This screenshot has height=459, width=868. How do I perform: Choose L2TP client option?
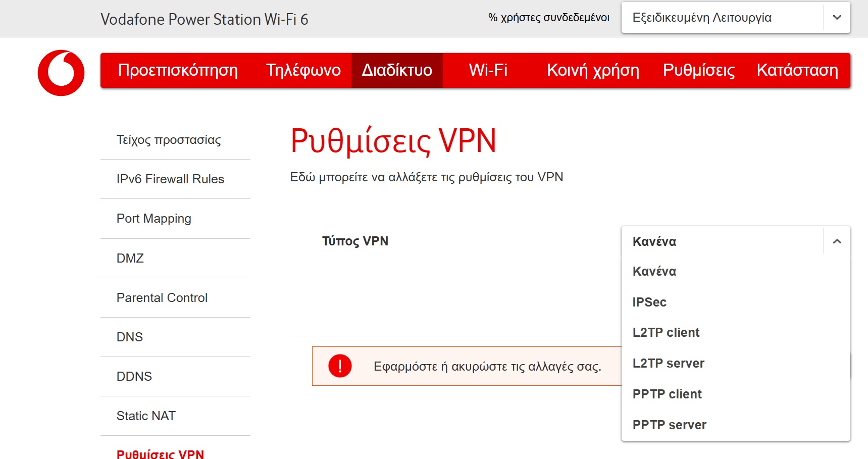pos(666,333)
